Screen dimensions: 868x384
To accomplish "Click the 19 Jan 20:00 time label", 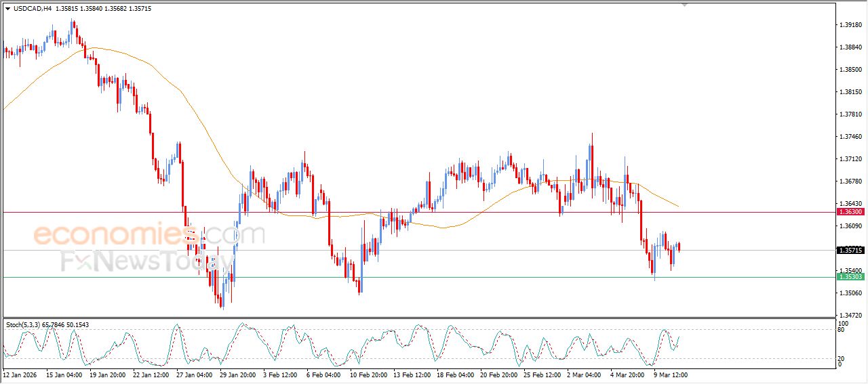I will [107, 375].
